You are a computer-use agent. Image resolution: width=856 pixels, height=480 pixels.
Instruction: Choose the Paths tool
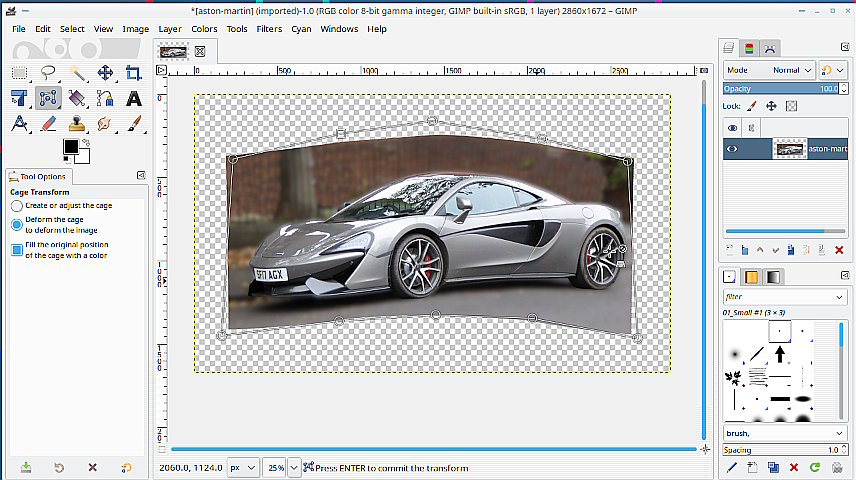105,98
